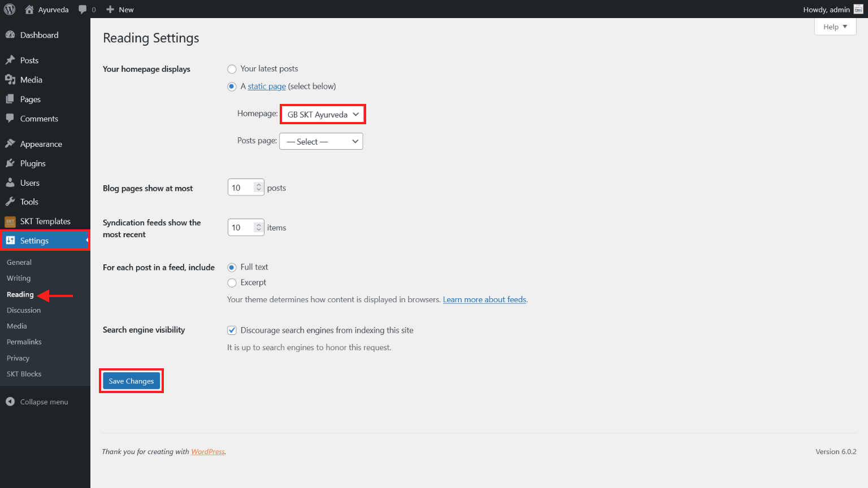The image size is (868, 488).
Task: Open the WordPress footer link
Action: tap(208, 451)
